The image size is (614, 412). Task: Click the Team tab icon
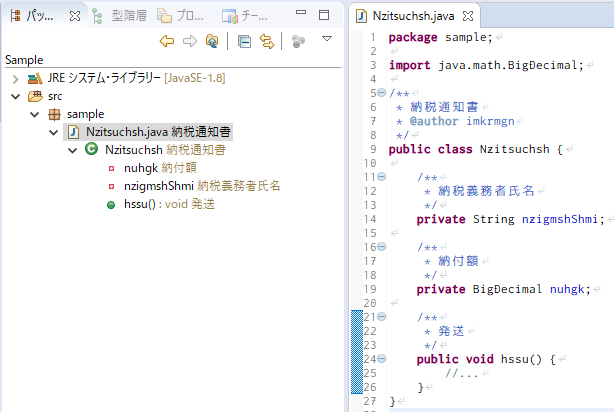pyautogui.click(x=229, y=16)
